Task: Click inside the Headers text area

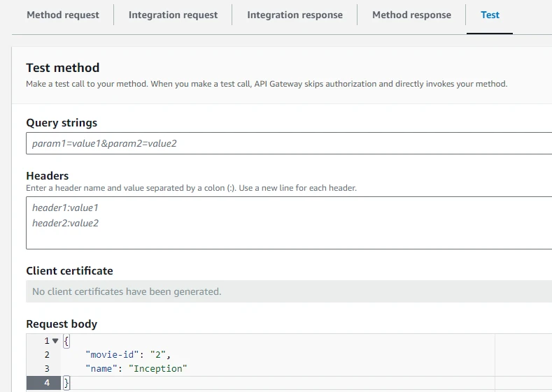Action: point(288,223)
